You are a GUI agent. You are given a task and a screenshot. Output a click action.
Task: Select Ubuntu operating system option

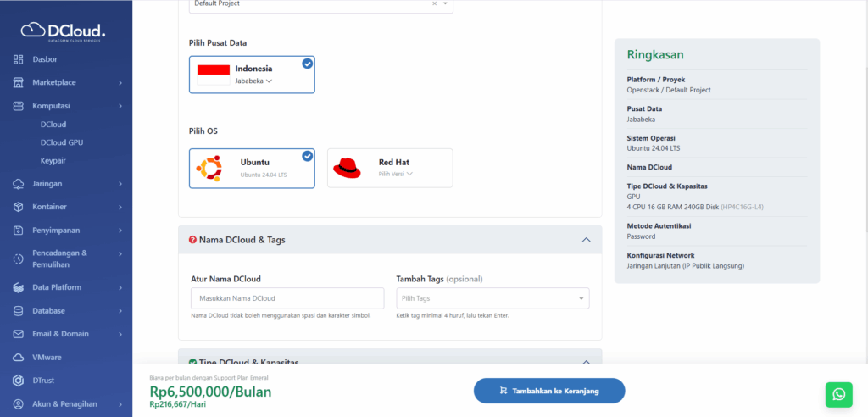coord(252,167)
